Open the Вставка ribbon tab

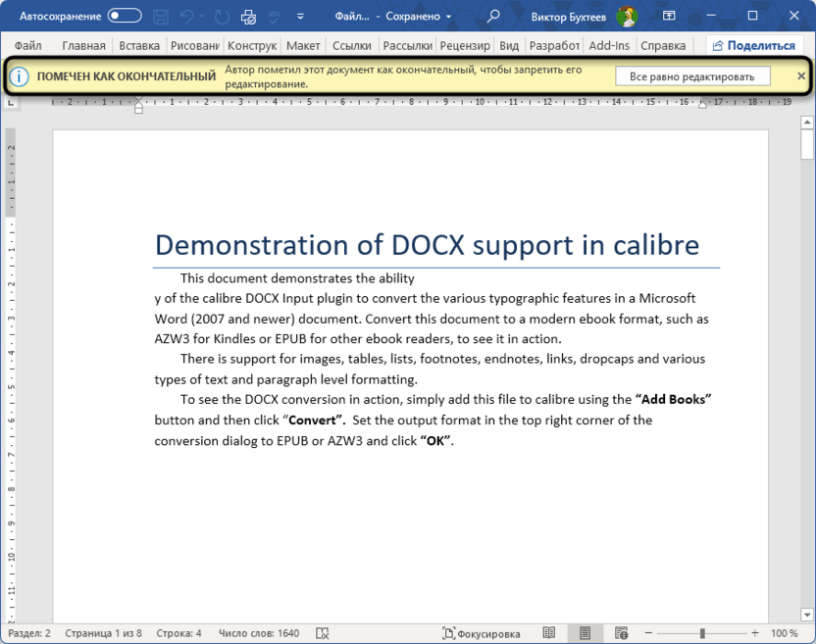139,45
